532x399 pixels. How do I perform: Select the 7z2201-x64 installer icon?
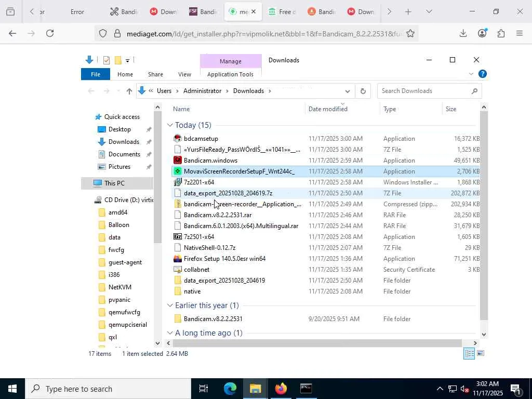178,182
